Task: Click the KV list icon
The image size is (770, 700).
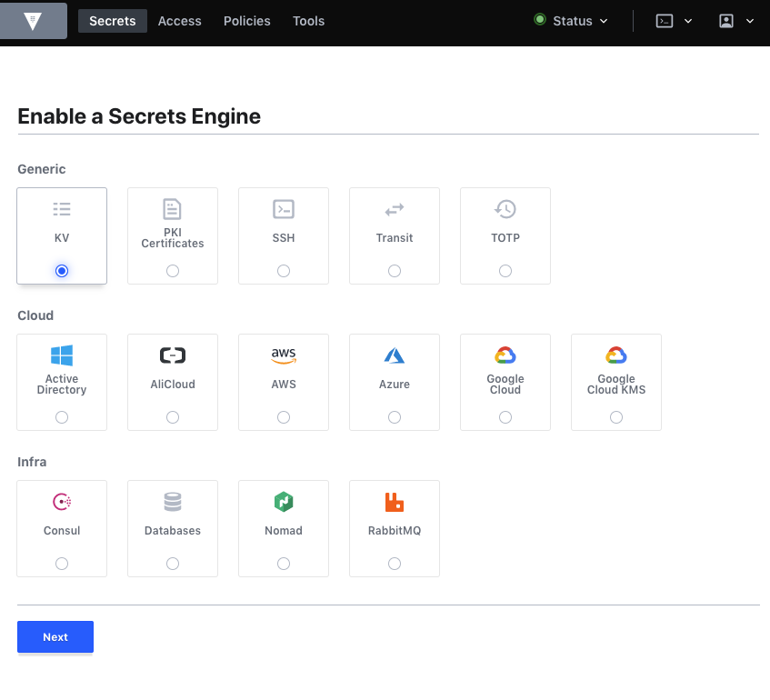Action: tap(62, 209)
